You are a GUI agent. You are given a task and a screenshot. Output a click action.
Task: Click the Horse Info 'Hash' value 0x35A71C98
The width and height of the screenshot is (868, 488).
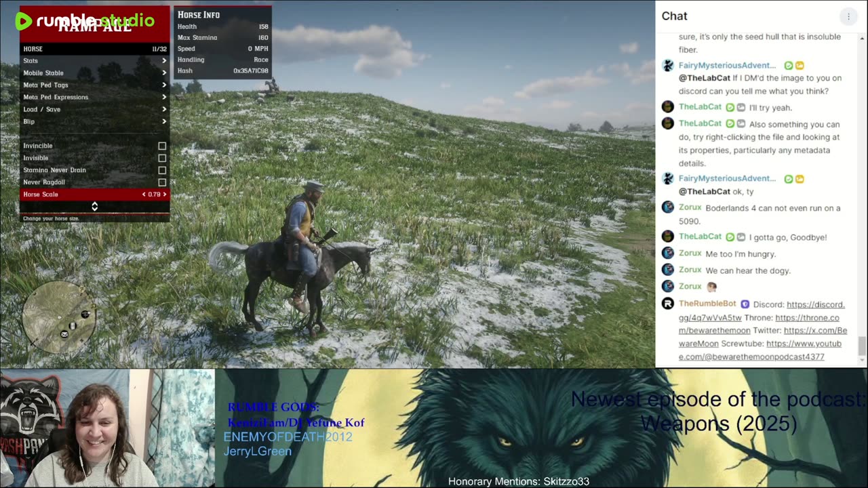(x=251, y=70)
